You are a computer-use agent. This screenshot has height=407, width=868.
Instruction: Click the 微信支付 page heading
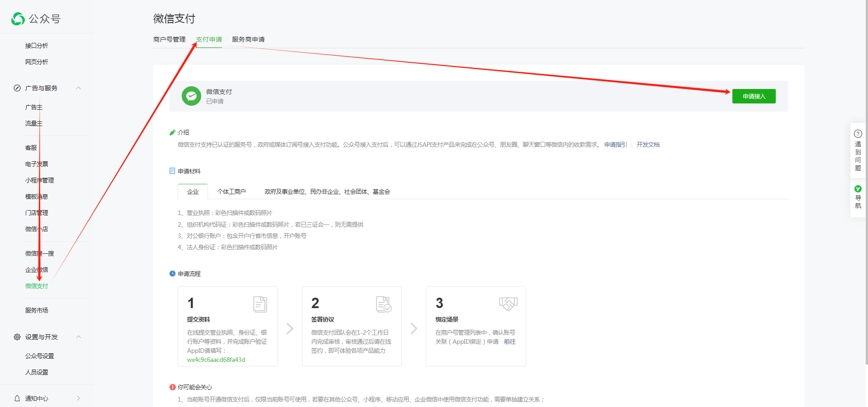click(174, 19)
